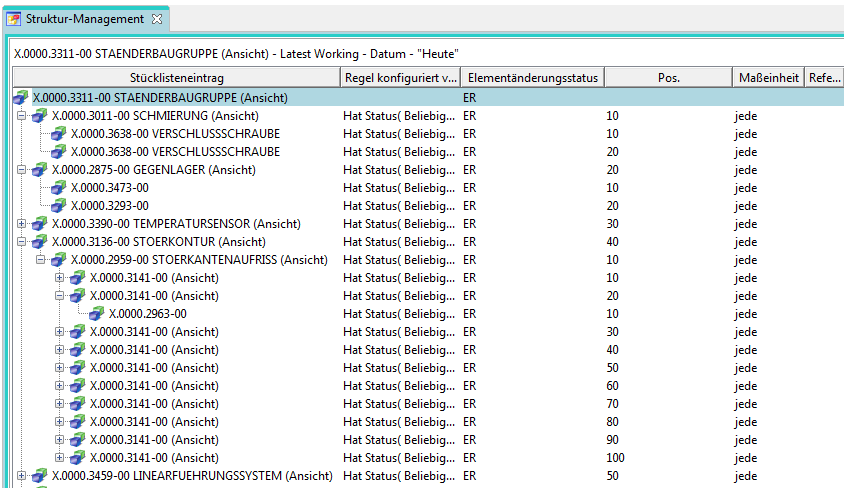Sort by Stücklisteneintrag column header

(175, 78)
